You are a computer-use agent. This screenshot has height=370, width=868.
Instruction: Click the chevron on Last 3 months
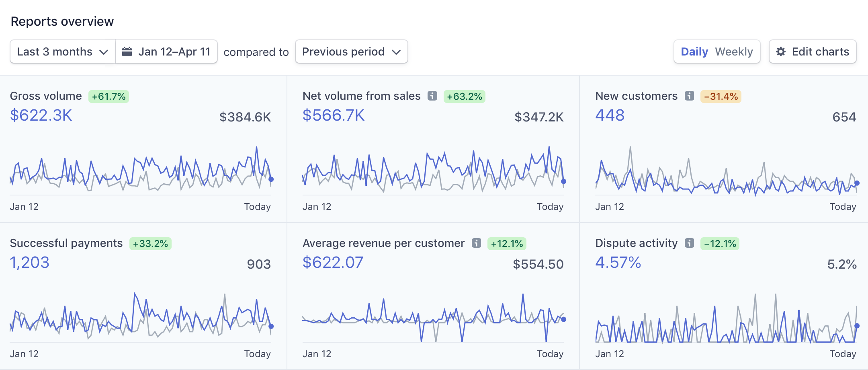tap(104, 52)
